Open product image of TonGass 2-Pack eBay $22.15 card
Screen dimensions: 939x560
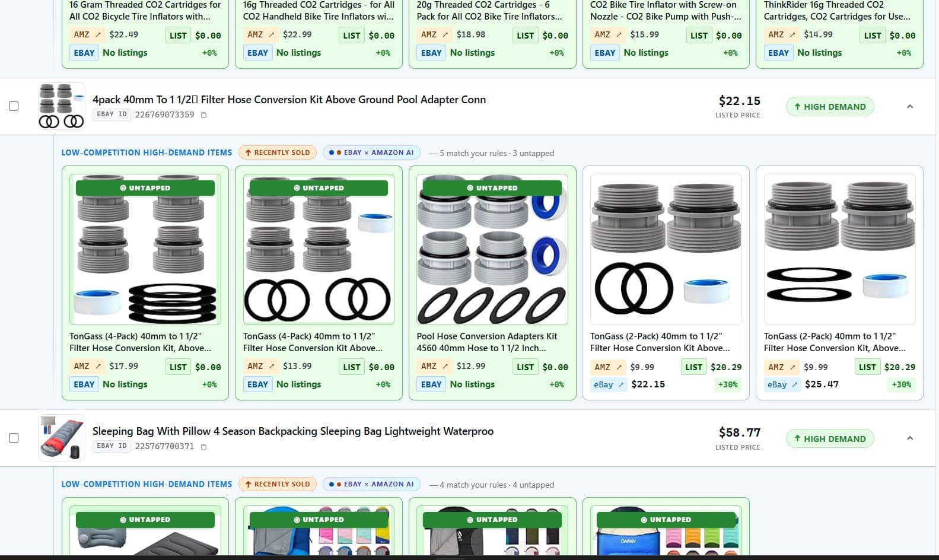(x=666, y=249)
